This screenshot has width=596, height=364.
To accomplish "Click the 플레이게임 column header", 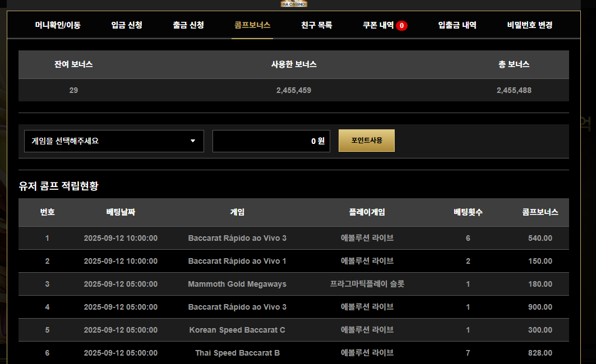I will [367, 212].
